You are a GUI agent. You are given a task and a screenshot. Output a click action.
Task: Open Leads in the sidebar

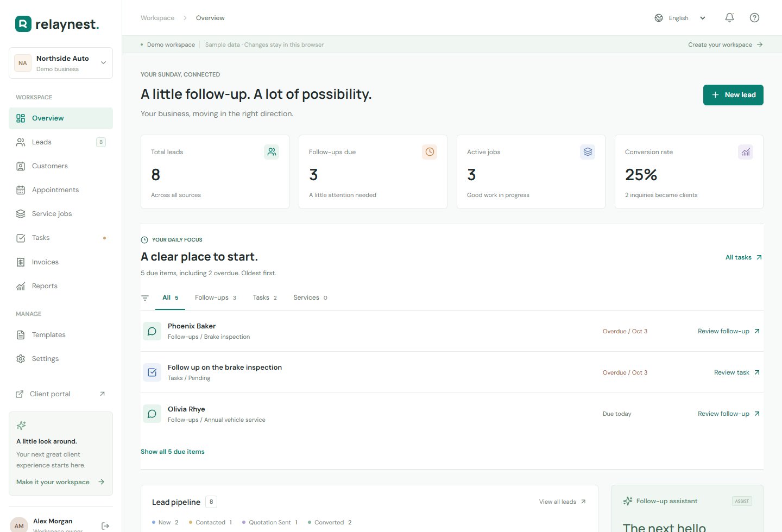pyautogui.click(x=61, y=142)
